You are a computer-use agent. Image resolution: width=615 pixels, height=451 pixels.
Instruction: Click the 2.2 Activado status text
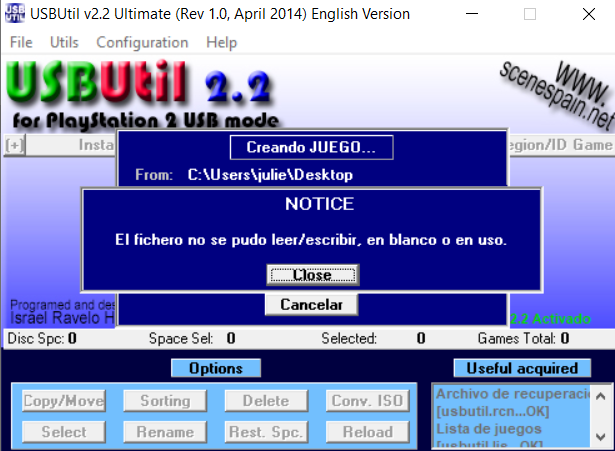[x=551, y=319]
